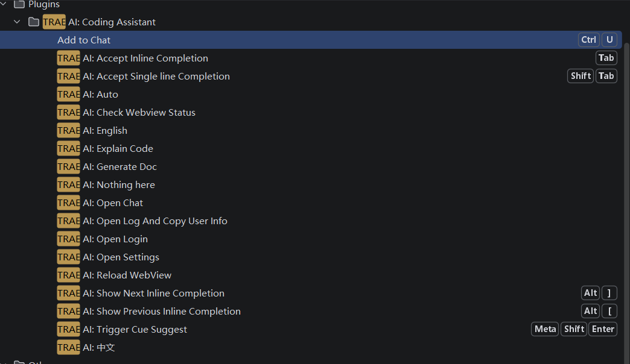Click folder icon of Coding Assistant group

[34, 22]
